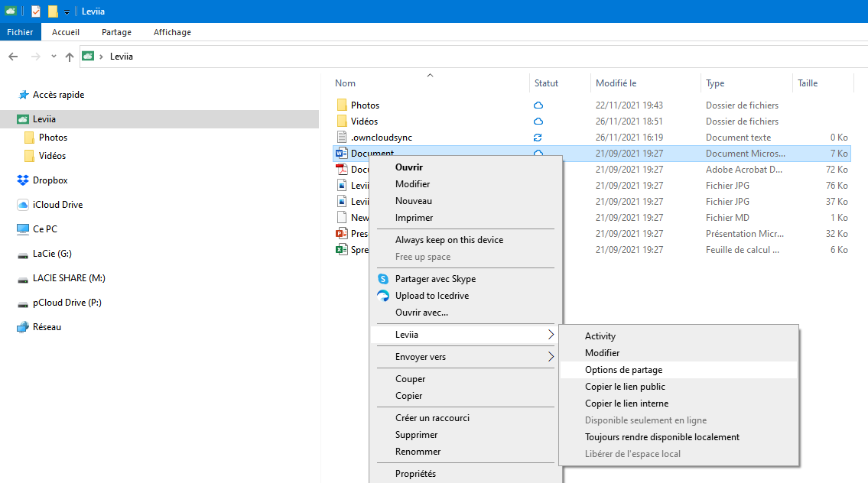Go up one folder level
Image resolution: width=868 pixels, height=483 pixels.
point(69,57)
